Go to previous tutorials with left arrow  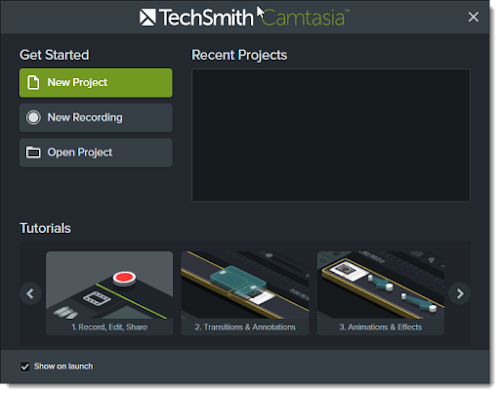30,294
